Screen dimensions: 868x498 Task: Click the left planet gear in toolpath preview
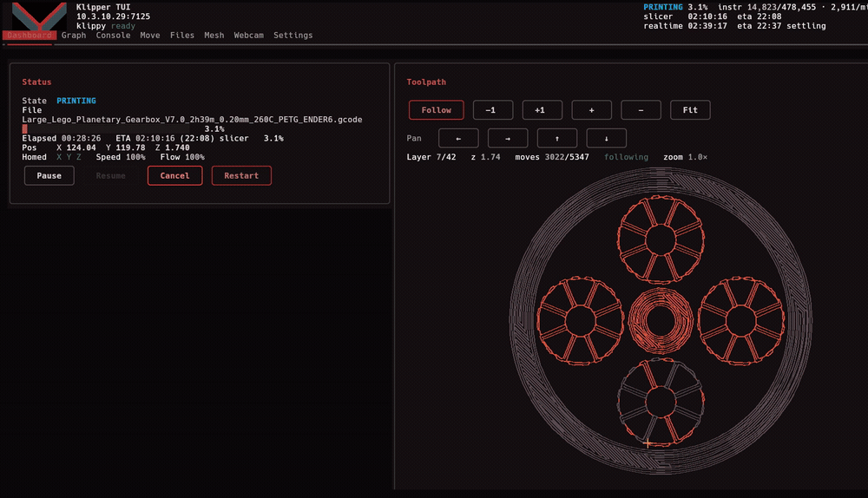pyautogui.click(x=580, y=320)
